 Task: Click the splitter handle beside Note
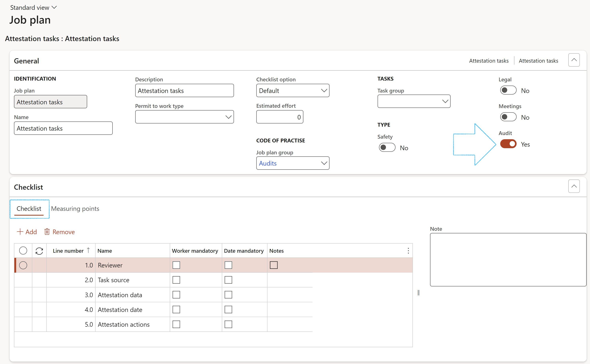[x=418, y=293]
